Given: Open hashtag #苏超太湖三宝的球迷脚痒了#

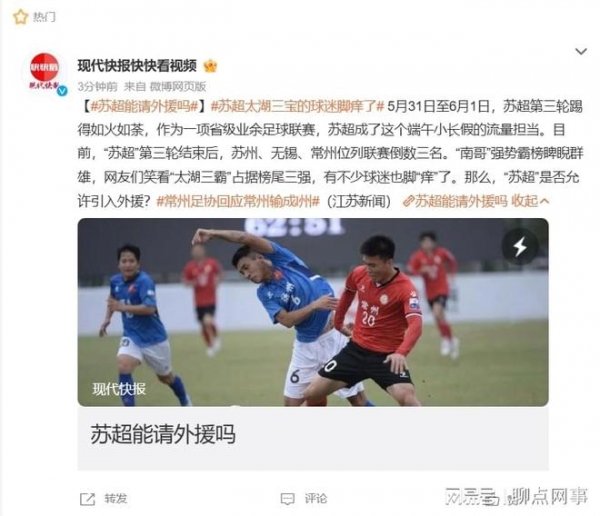Looking at the screenshot, I should pyautogui.click(x=297, y=106).
